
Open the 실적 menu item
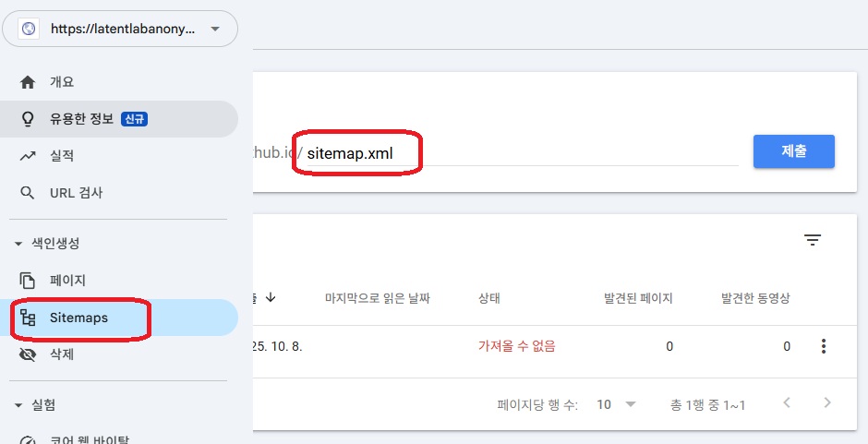pyautogui.click(x=61, y=156)
